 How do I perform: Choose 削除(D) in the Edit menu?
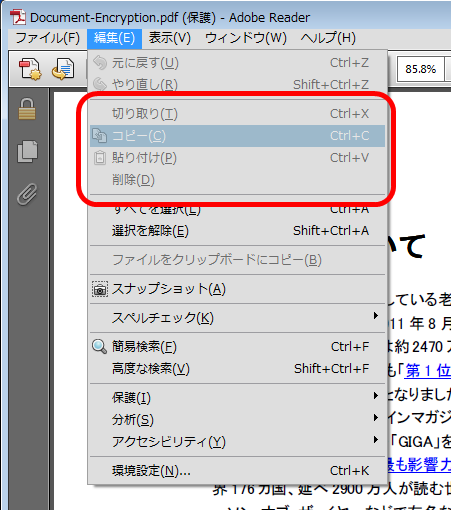coord(237,180)
